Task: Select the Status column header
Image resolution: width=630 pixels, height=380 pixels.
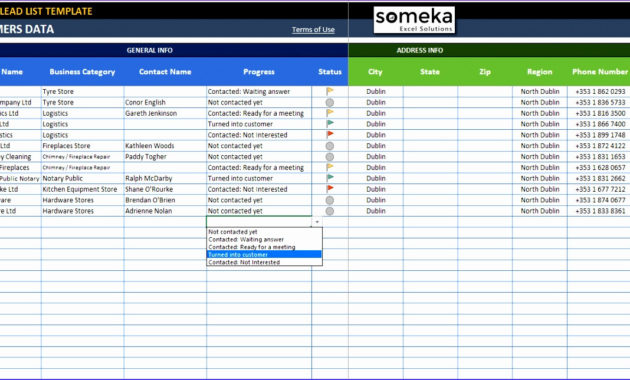Action: (330, 72)
